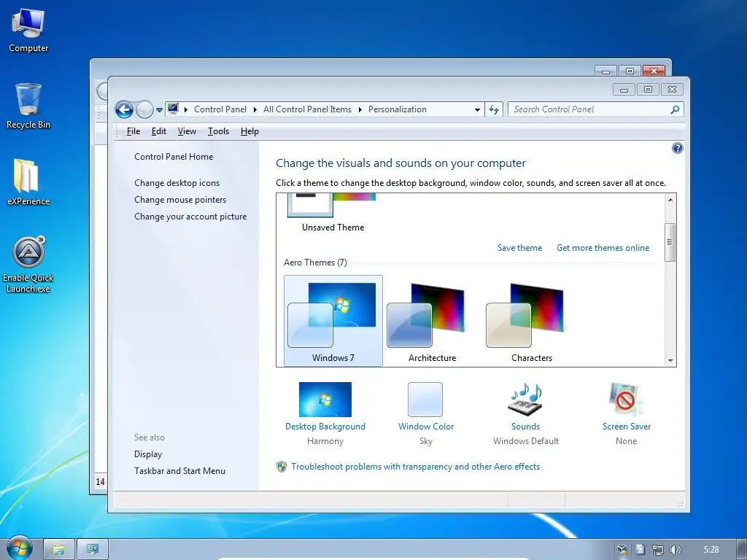Open the address bar history dropdown
This screenshot has width=747, height=560.
[477, 109]
